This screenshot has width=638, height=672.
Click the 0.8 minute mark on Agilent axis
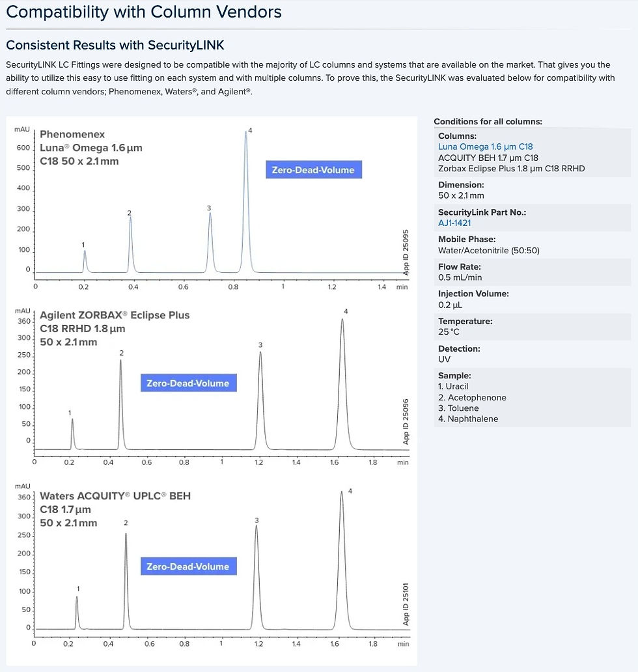point(184,462)
